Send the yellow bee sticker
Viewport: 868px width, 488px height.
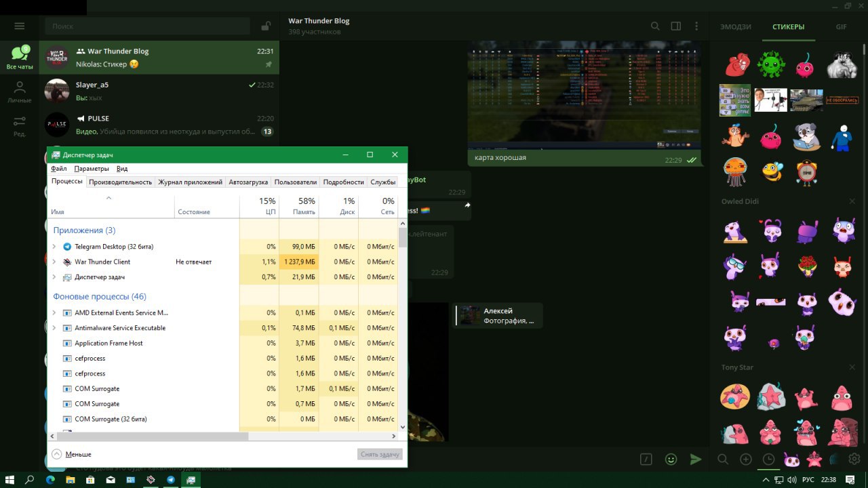coord(770,171)
